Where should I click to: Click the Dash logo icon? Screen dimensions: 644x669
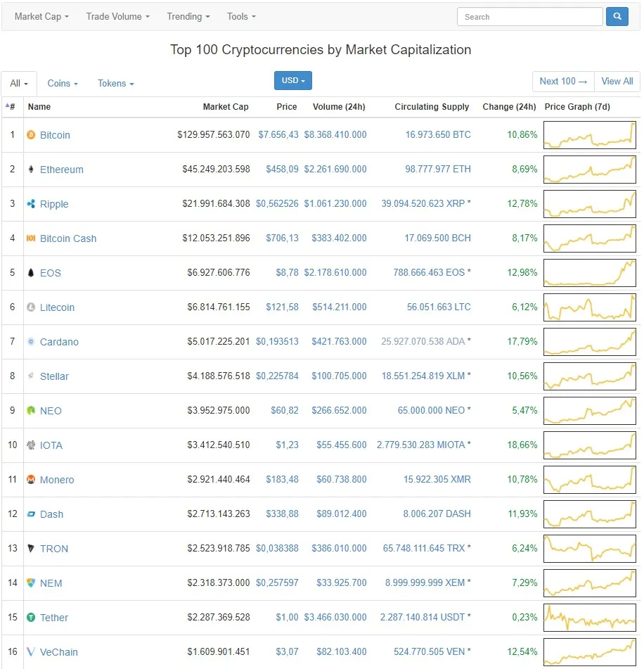point(31,514)
